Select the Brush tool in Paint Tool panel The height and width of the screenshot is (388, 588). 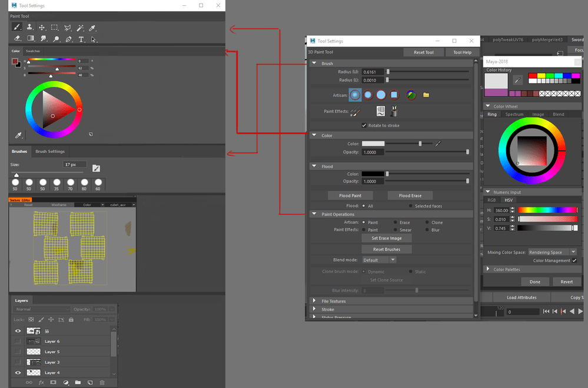(x=16, y=28)
